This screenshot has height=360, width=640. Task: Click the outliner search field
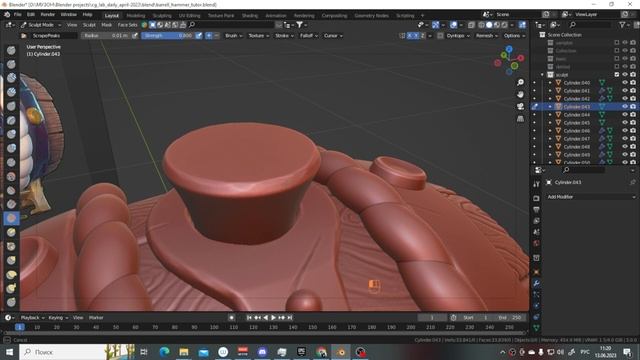click(590, 25)
